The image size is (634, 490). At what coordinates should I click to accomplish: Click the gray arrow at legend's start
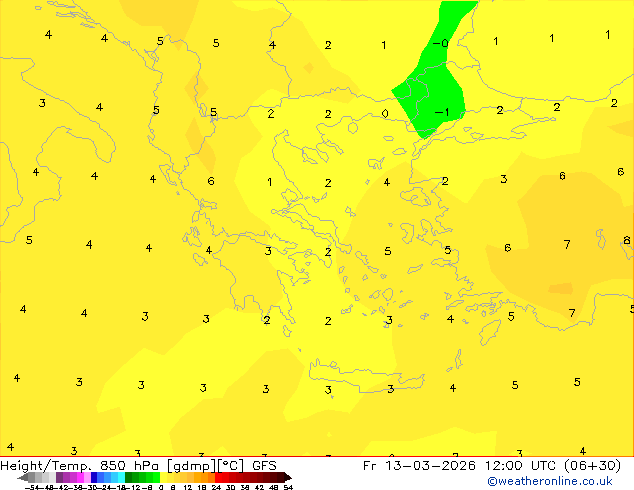tap(22, 477)
